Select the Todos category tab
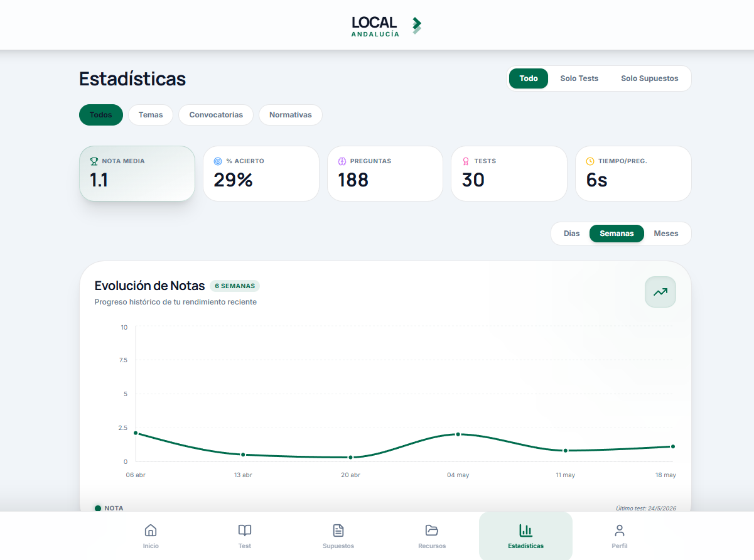 [x=101, y=115]
